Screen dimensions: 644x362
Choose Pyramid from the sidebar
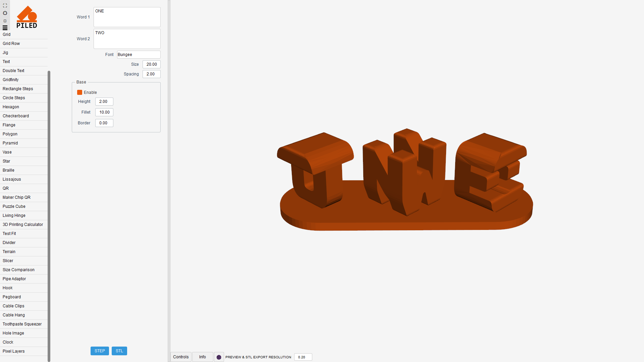[x=23, y=143]
